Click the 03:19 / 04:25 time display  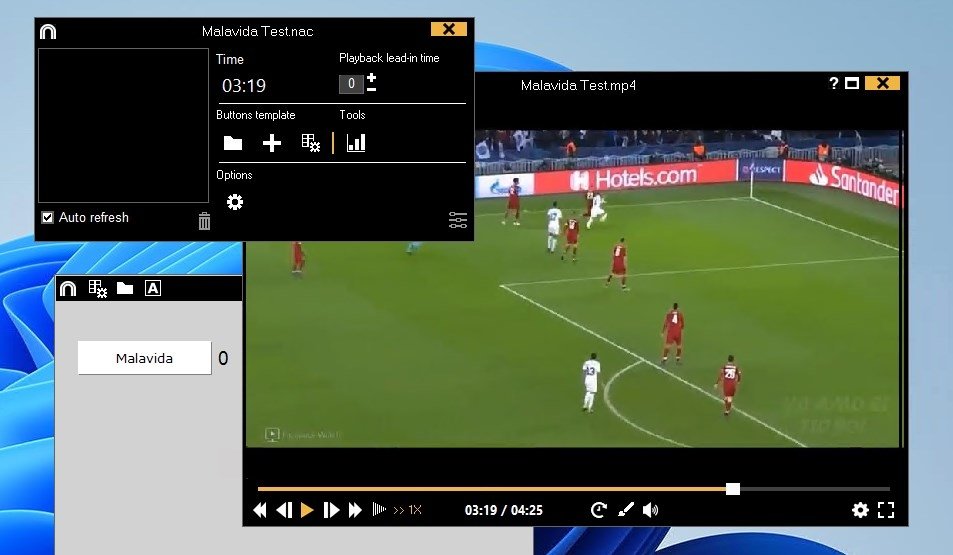pos(504,510)
